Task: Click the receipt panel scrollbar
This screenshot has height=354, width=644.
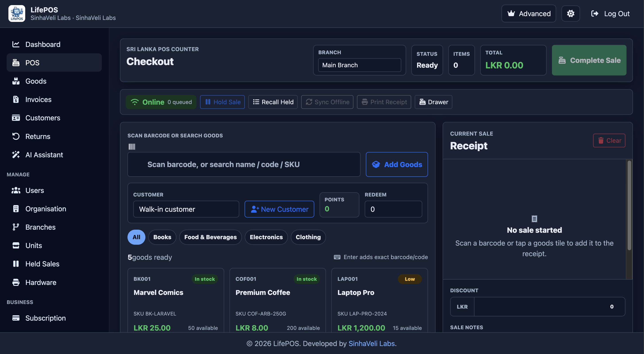Action: point(629,205)
